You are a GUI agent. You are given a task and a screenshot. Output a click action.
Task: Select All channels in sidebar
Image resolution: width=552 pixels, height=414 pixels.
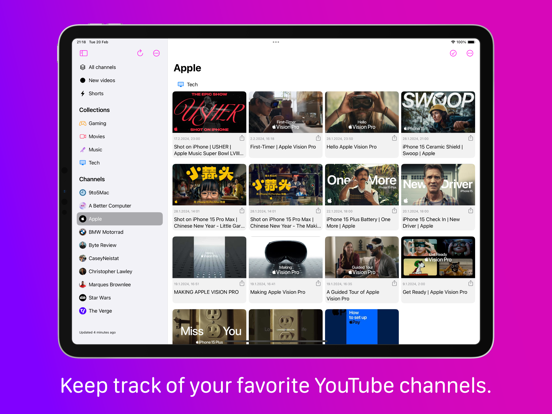(120, 67)
